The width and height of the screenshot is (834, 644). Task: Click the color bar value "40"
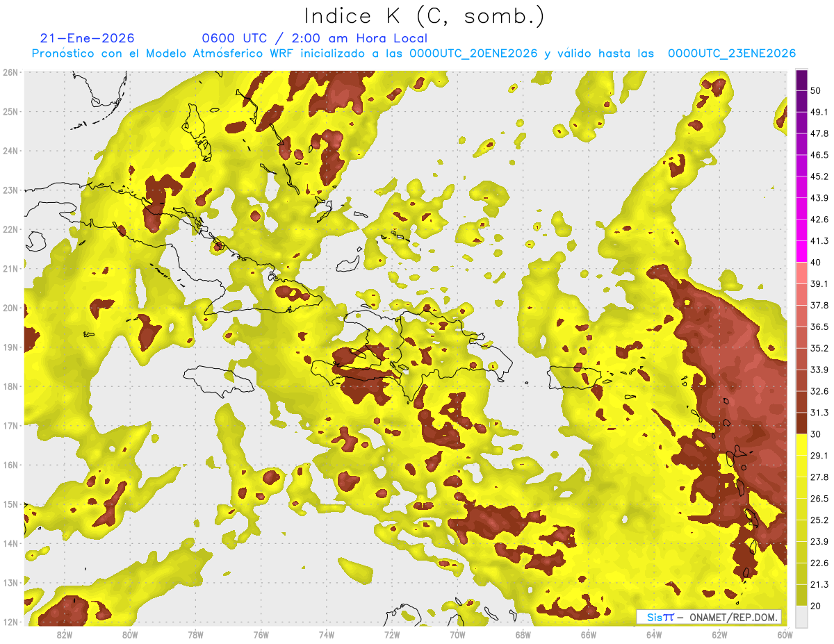coord(817,263)
